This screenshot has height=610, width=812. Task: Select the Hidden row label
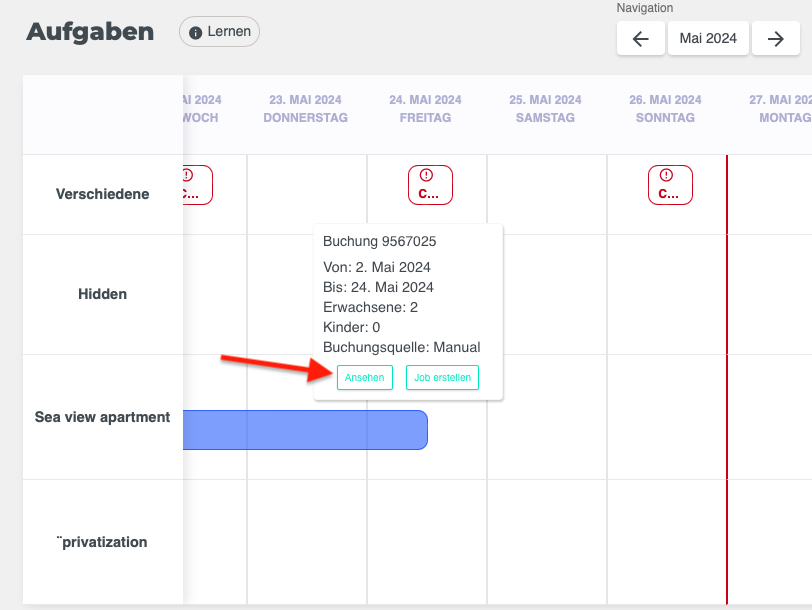pyautogui.click(x=102, y=294)
